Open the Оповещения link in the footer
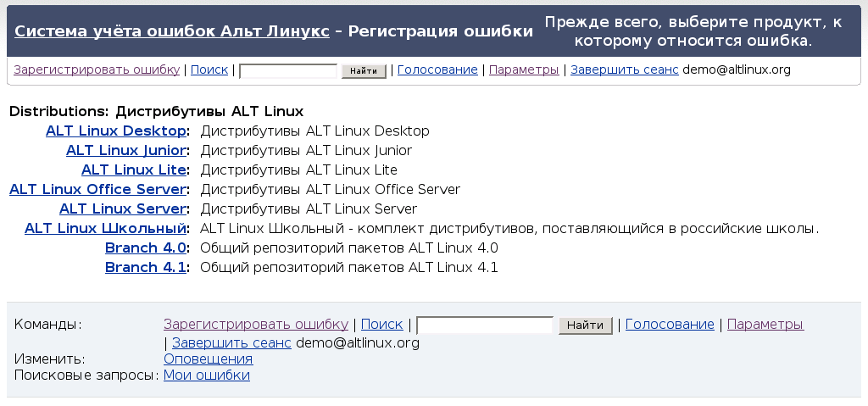The image size is (868, 406). 208,359
